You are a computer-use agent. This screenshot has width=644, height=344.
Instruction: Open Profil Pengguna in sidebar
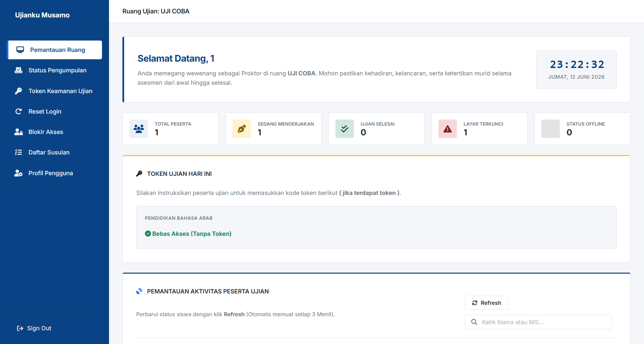click(55, 173)
